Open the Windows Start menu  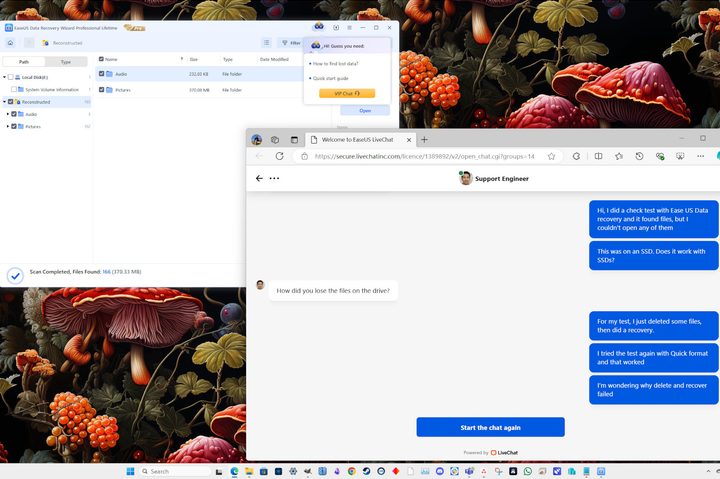(130, 471)
